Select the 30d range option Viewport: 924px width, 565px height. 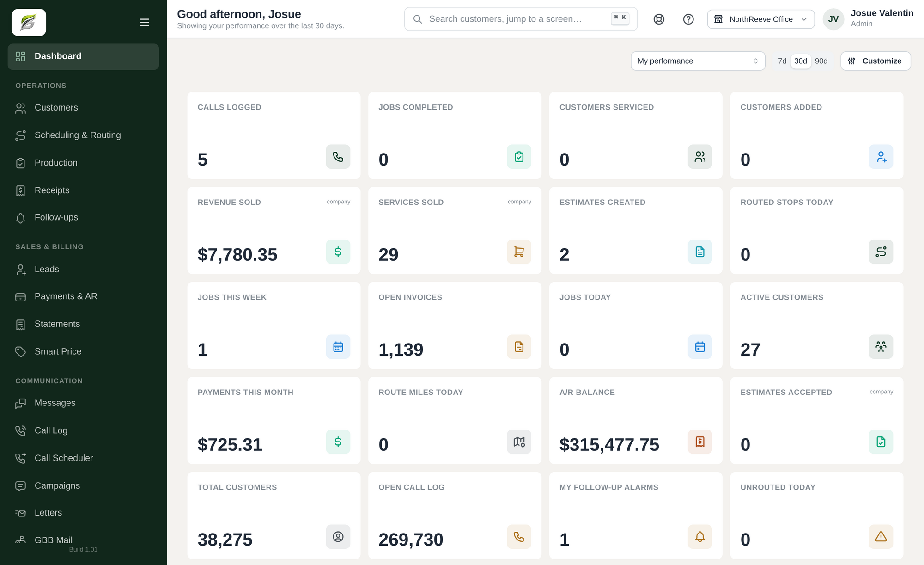point(801,61)
